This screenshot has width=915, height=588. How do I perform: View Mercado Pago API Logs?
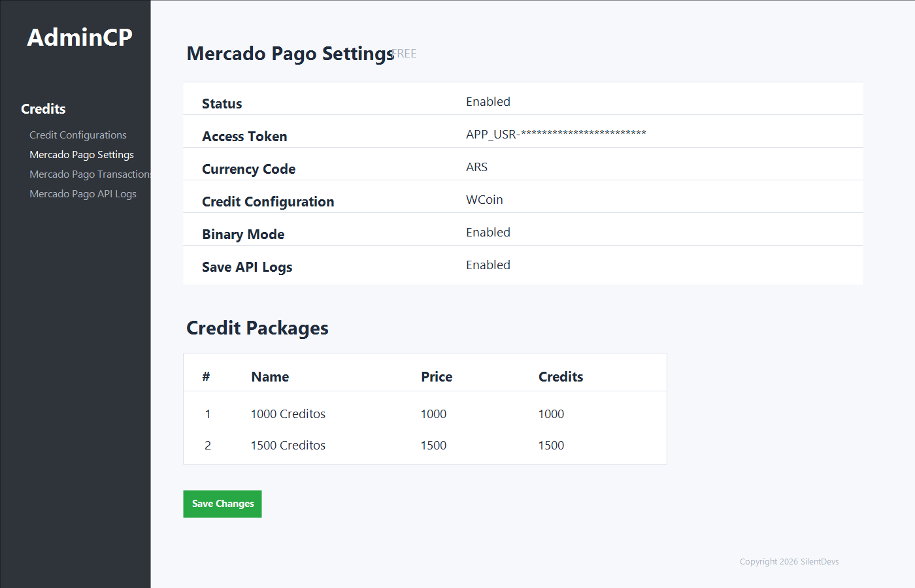pyautogui.click(x=83, y=194)
